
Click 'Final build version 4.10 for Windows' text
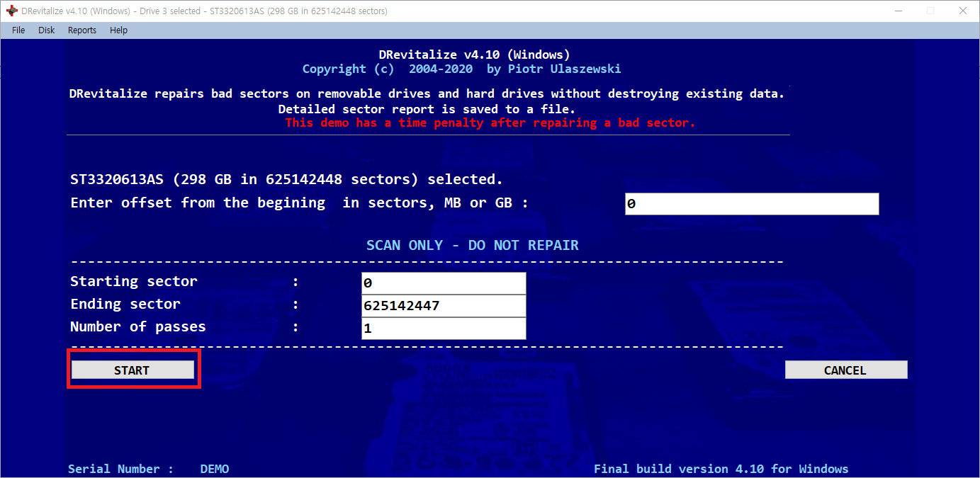(x=721, y=469)
